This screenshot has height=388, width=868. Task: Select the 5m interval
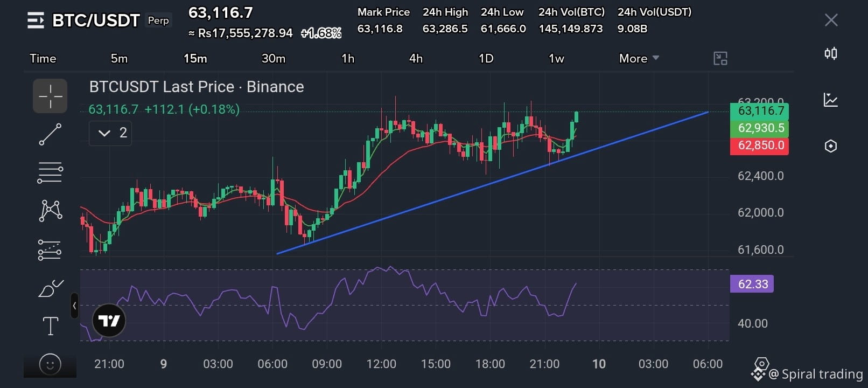[119, 58]
